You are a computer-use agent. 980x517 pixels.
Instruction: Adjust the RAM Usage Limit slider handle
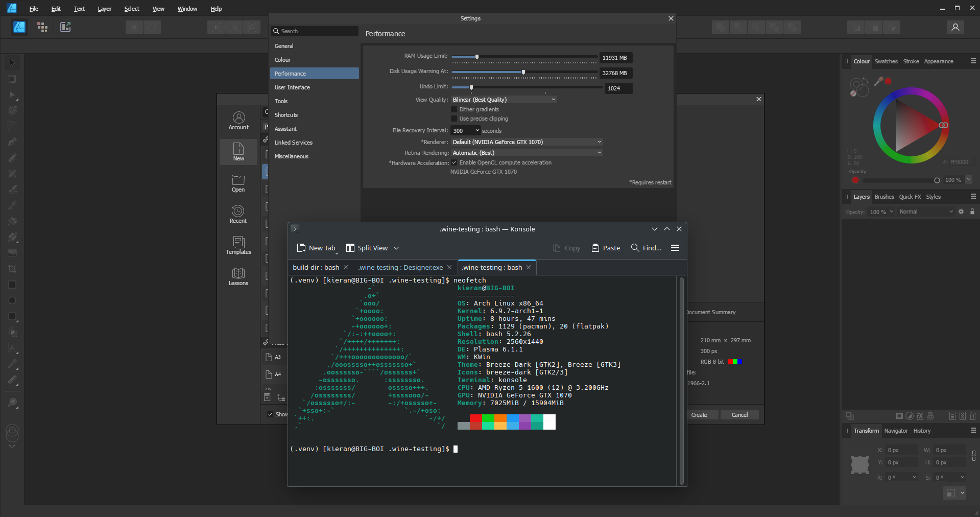coord(477,57)
